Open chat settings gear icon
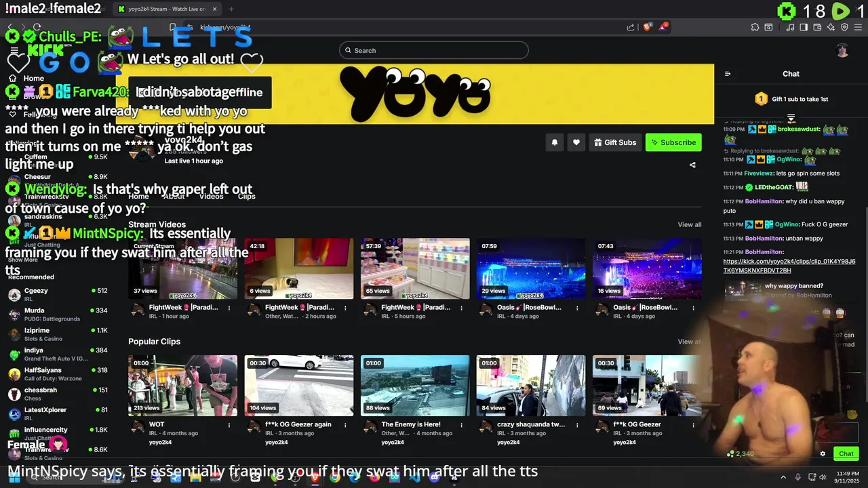 pos(823,454)
